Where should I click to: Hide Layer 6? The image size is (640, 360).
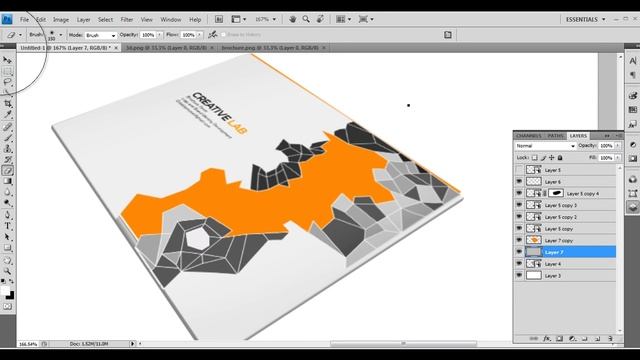point(519,182)
